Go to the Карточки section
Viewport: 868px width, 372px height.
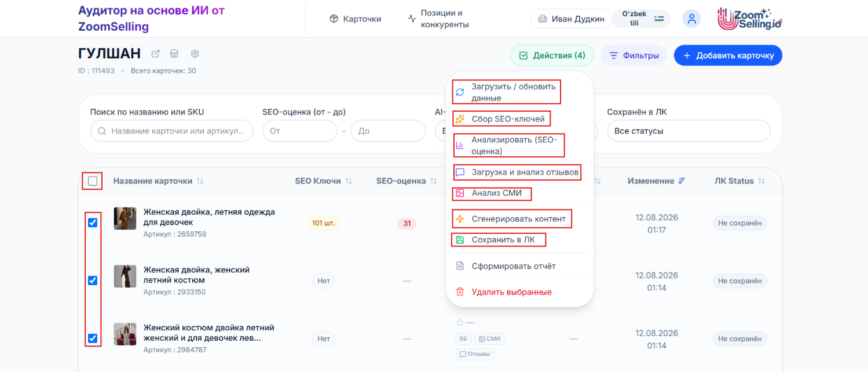click(356, 19)
